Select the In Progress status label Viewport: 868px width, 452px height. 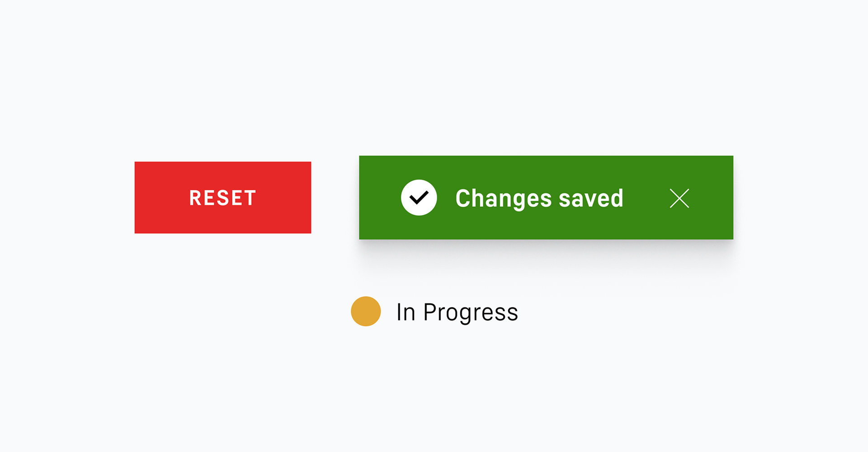click(x=457, y=312)
